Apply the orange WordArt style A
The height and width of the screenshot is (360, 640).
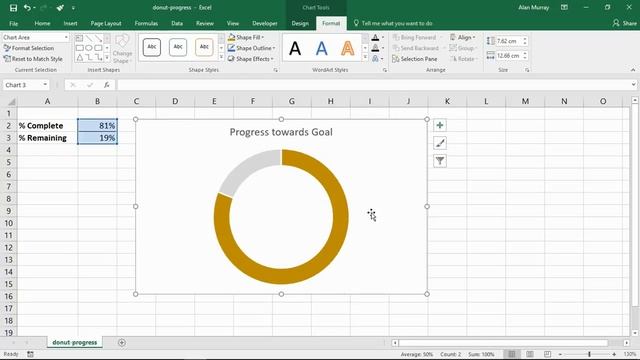(x=348, y=49)
